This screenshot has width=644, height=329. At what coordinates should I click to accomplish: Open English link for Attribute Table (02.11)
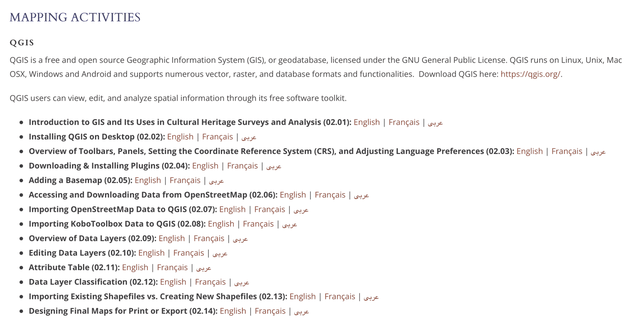tap(135, 267)
